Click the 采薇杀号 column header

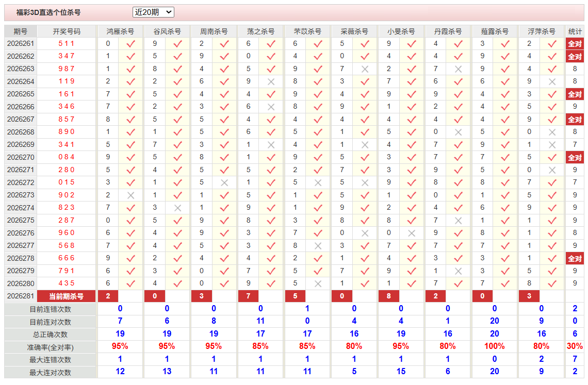pyautogui.click(x=354, y=31)
